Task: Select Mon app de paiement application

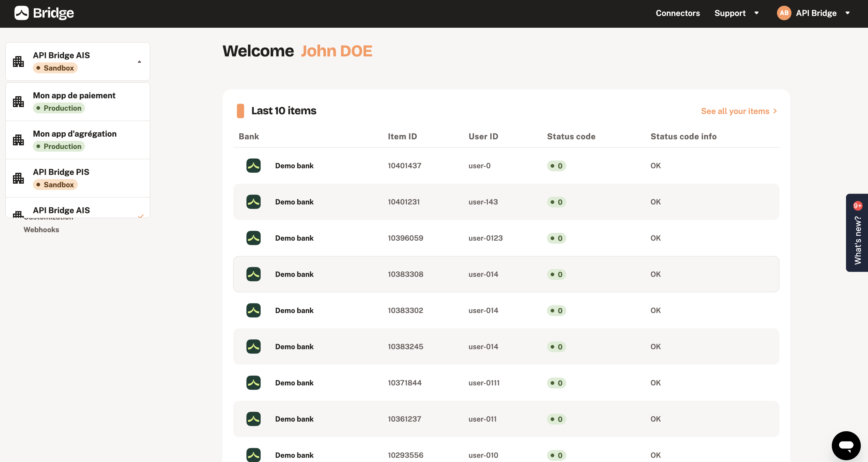Action: click(77, 102)
